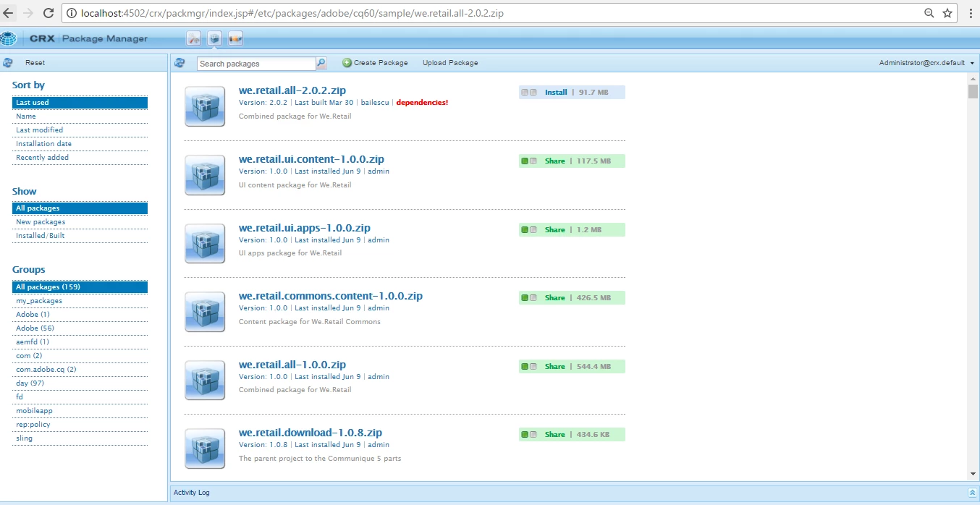Click package icon of we.retail.commons.content-1.0.0.zip
The width and height of the screenshot is (980, 505).
tap(205, 312)
